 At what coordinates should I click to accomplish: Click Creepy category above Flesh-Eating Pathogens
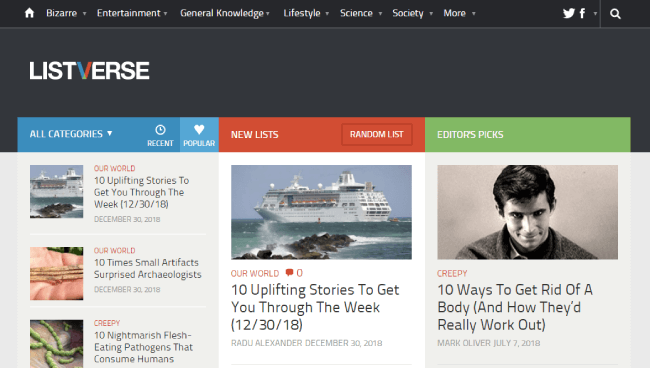click(x=107, y=323)
